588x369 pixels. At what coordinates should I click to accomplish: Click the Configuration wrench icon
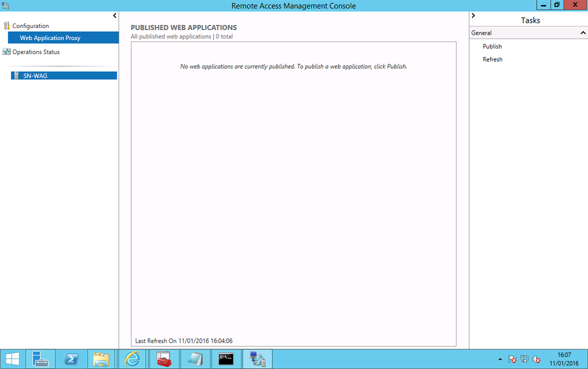coord(6,26)
